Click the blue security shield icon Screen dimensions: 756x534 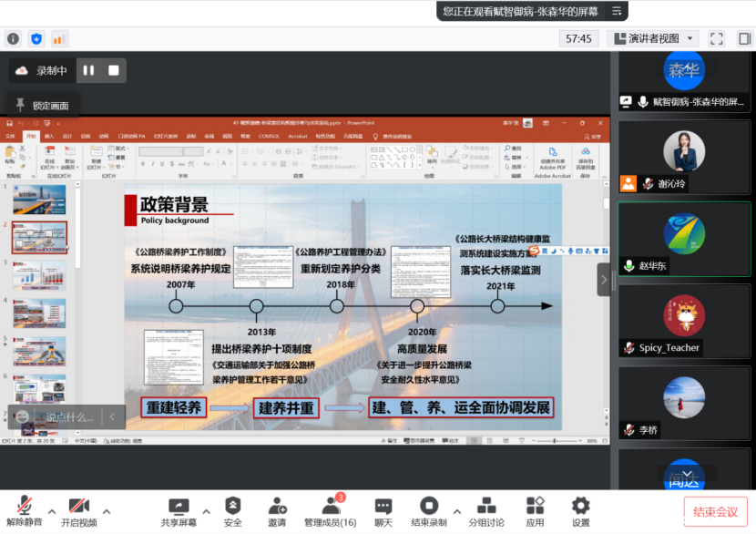pyautogui.click(x=36, y=38)
